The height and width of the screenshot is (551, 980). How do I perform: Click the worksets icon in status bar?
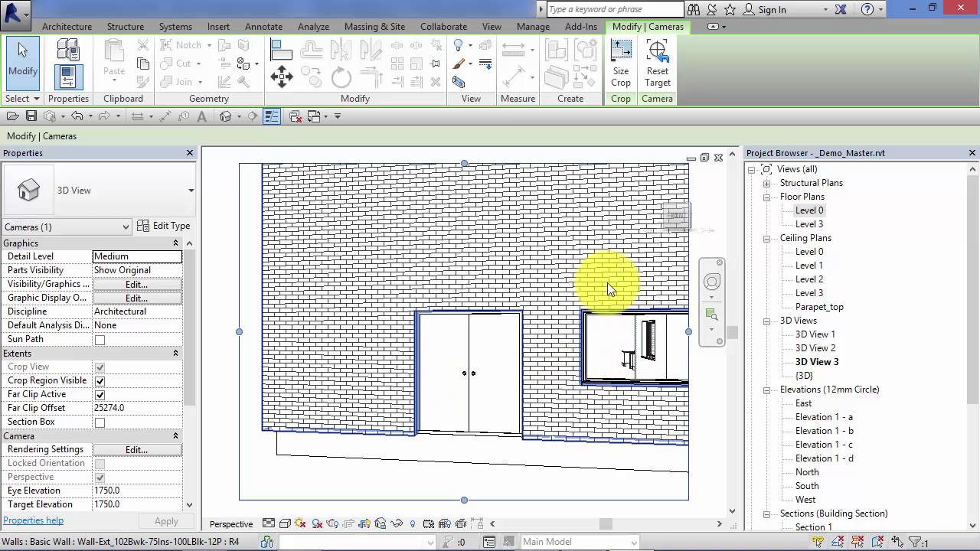pos(267,542)
